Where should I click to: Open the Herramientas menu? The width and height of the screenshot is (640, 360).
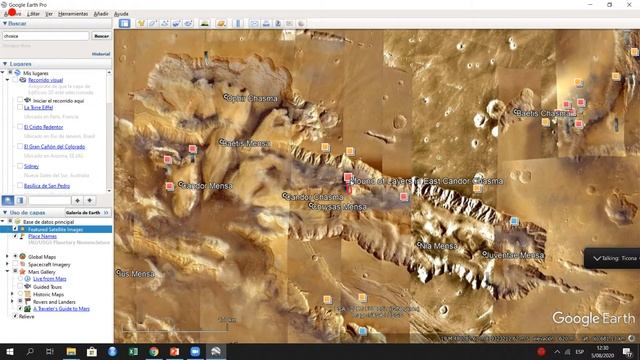click(73, 14)
